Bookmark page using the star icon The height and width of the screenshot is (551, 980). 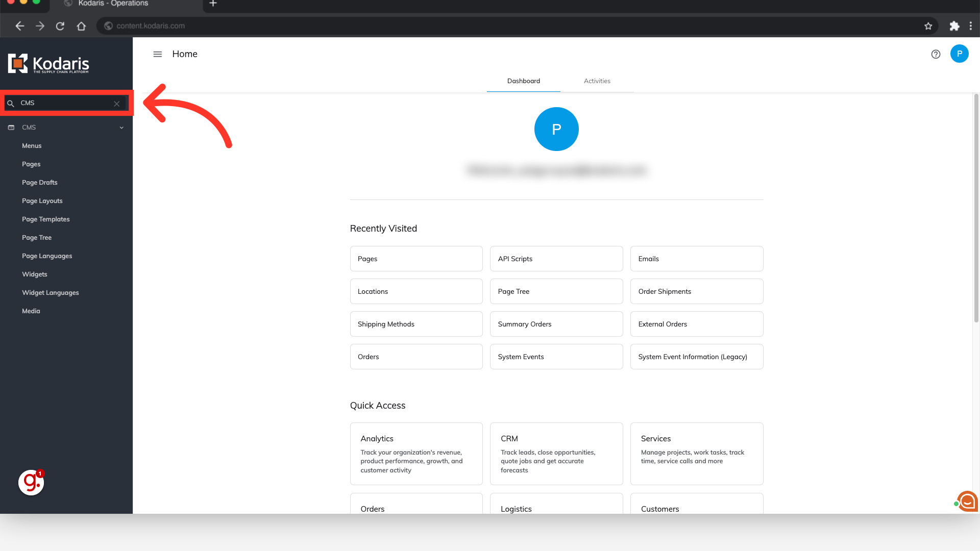point(928,26)
